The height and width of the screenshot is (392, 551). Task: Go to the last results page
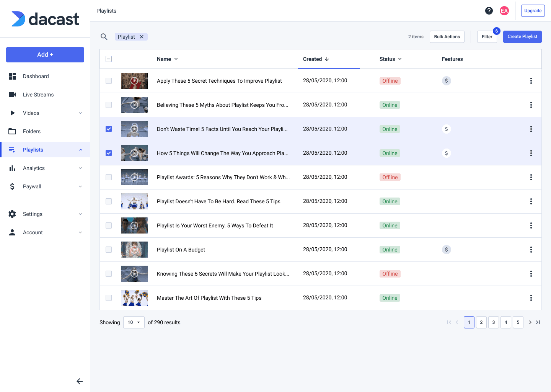538,322
